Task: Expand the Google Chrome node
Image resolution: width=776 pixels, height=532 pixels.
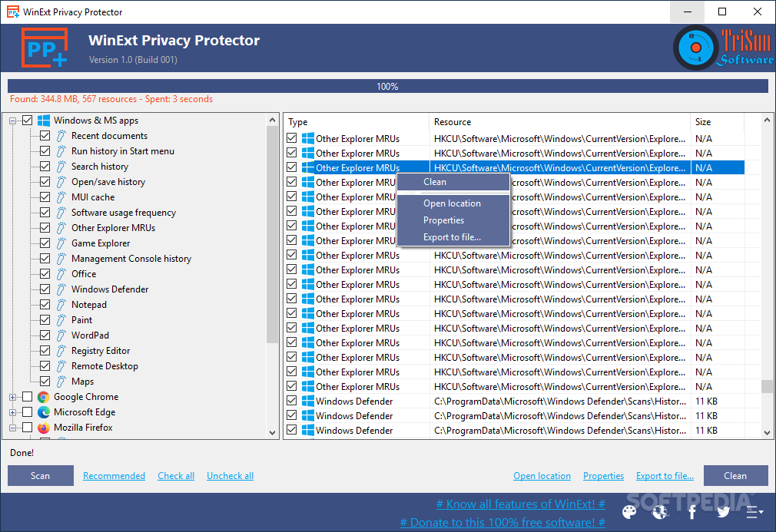Action: 13,397
